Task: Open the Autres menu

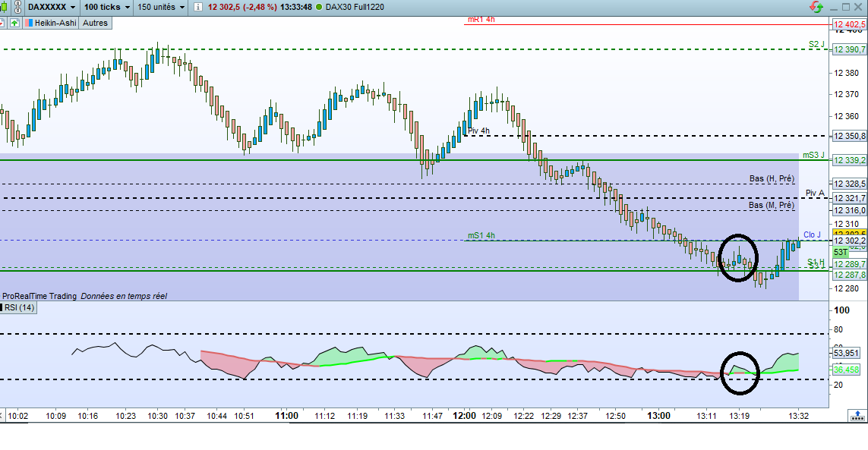Action: point(95,23)
